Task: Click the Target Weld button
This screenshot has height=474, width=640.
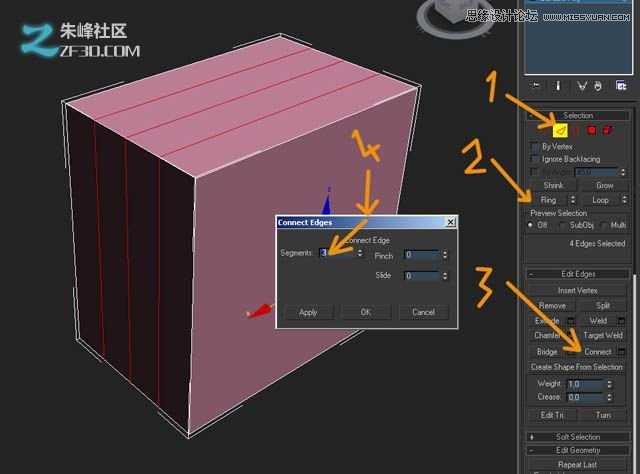Action: tap(603, 335)
